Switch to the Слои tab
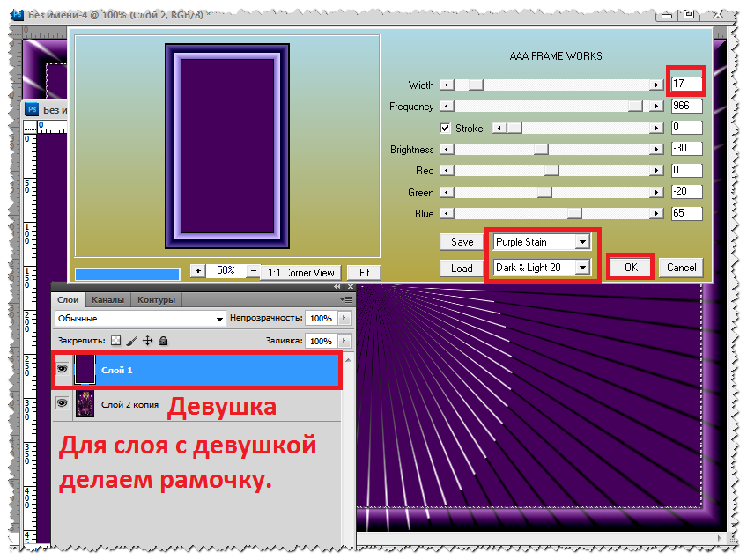This screenshot has height=560, width=747. point(68,300)
